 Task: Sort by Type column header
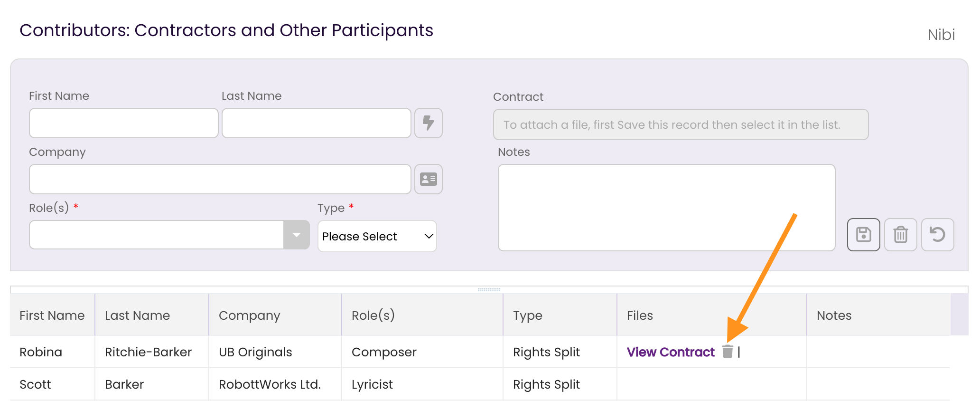click(560, 315)
